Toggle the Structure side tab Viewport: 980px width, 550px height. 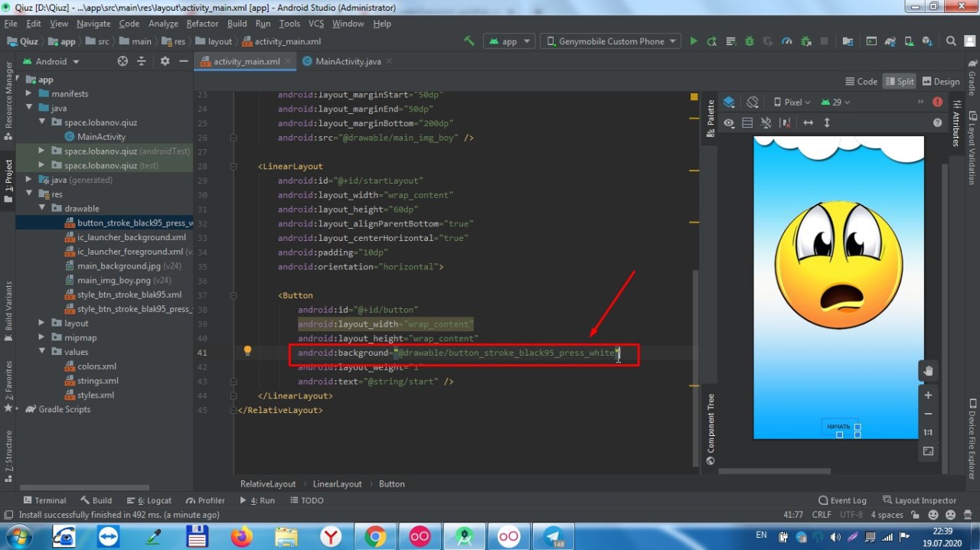[x=8, y=457]
